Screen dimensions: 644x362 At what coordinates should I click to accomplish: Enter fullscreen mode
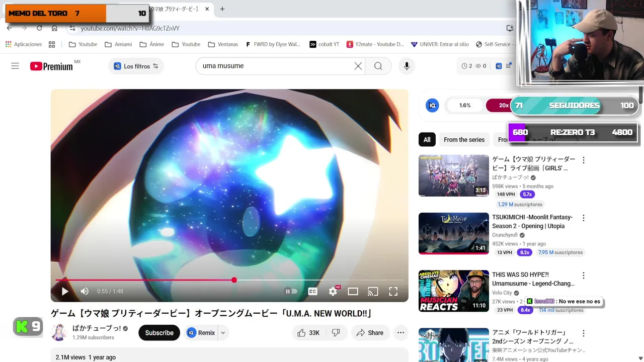(393, 291)
